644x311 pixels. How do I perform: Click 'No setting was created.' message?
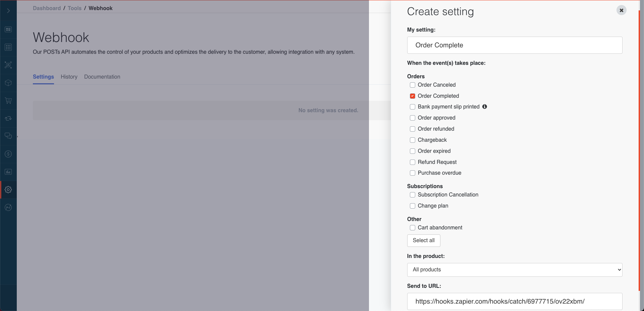tap(328, 110)
